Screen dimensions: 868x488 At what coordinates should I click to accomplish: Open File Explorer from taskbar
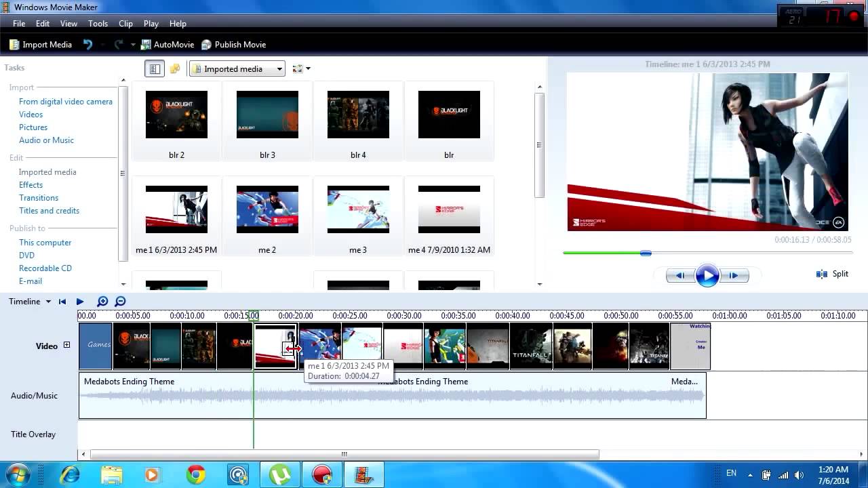pos(112,474)
